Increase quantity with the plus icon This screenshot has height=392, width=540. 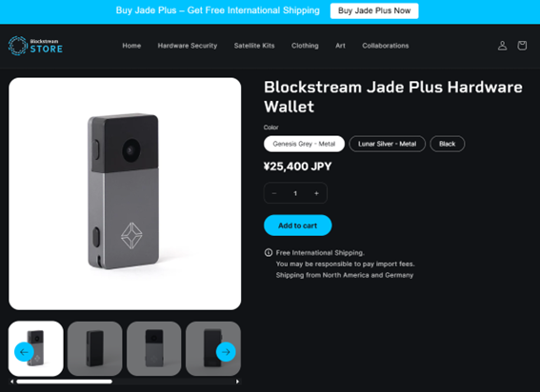316,193
